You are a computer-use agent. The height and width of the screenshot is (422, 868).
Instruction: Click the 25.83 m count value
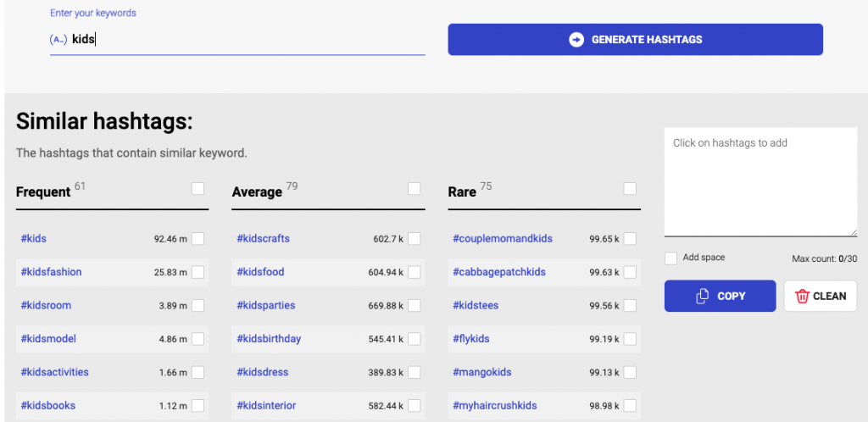pyautogui.click(x=170, y=273)
